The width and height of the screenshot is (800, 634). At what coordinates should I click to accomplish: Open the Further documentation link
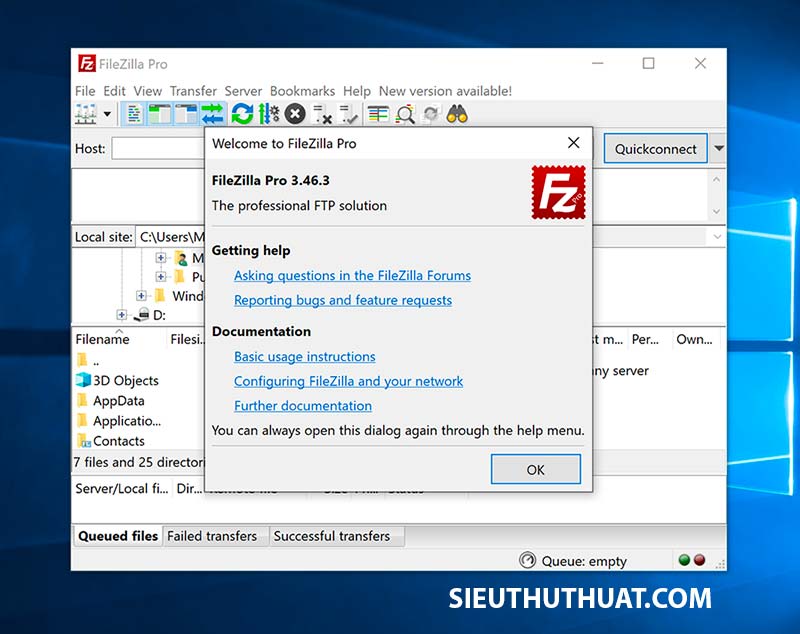pyautogui.click(x=303, y=406)
